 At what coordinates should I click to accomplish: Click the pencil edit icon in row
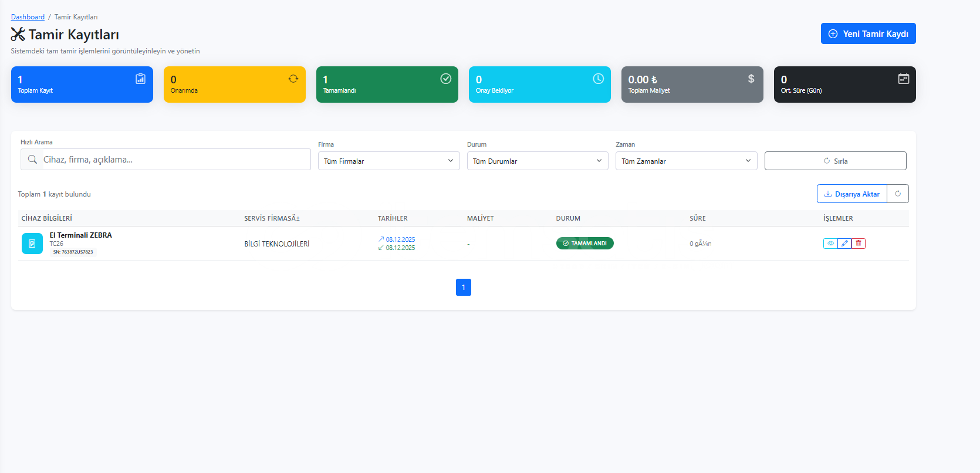point(844,244)
